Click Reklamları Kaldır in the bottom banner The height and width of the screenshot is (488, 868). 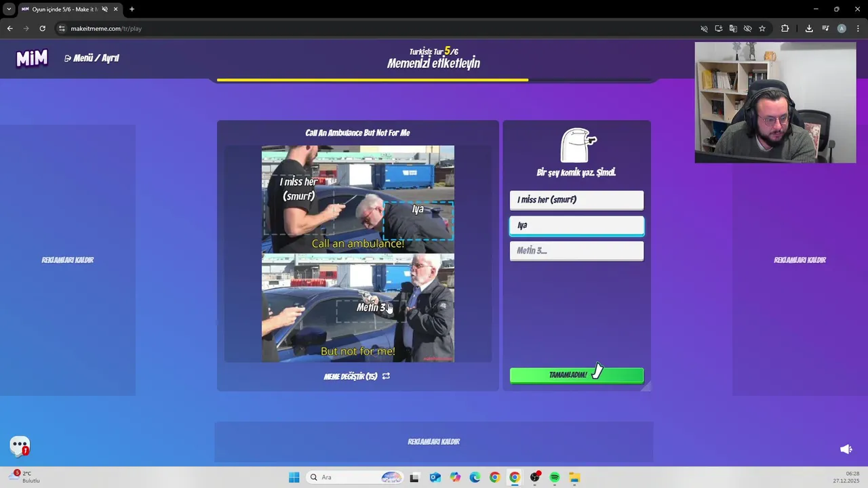pos(434,442)
